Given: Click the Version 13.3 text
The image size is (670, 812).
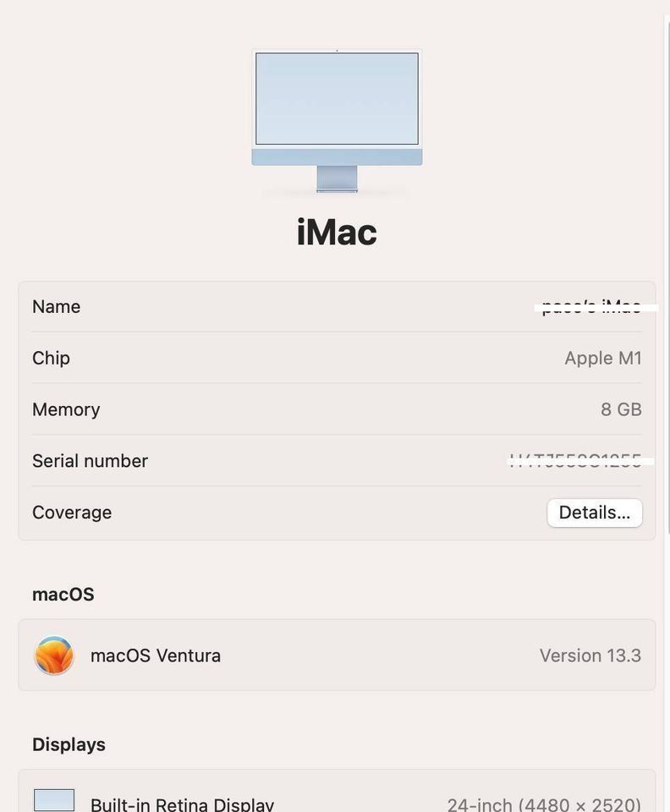Looking at the screenshot, I should point(590,656).
